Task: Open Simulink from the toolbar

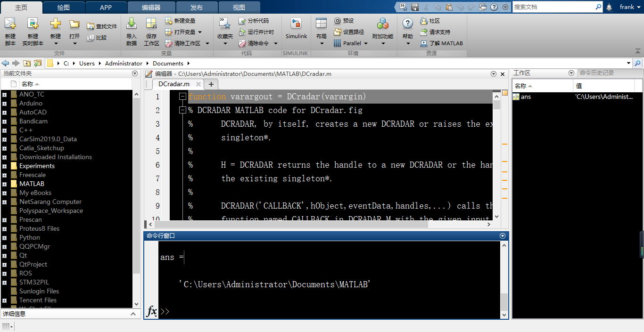Action: [296, 29]
